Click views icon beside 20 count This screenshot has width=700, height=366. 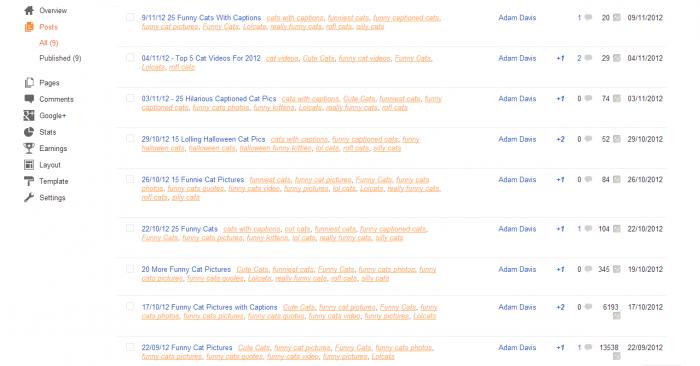coord(617,17)
